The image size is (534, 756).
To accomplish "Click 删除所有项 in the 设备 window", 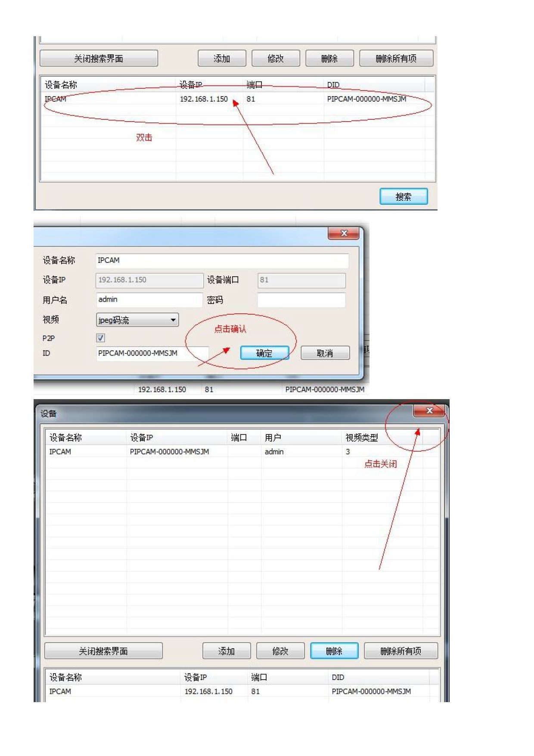I will click(x=400, y=651).
